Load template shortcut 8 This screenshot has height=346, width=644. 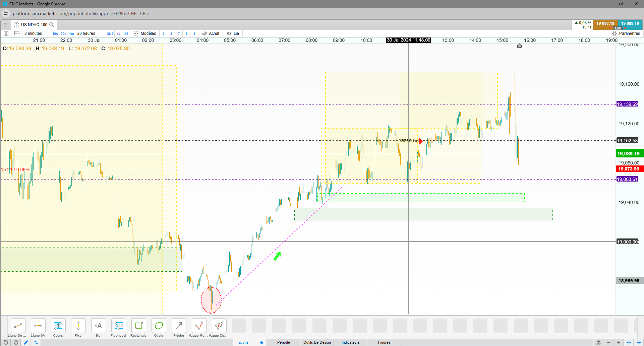187,33
